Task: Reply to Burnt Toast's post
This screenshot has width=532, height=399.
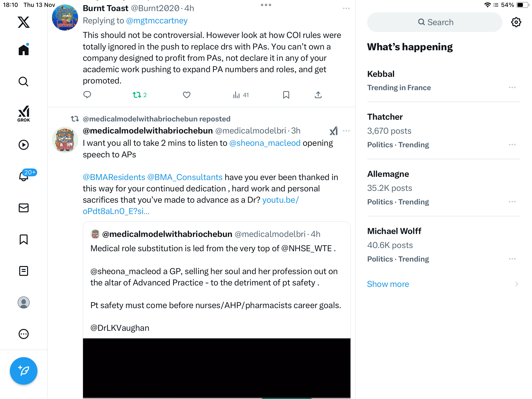Action: 87,95
